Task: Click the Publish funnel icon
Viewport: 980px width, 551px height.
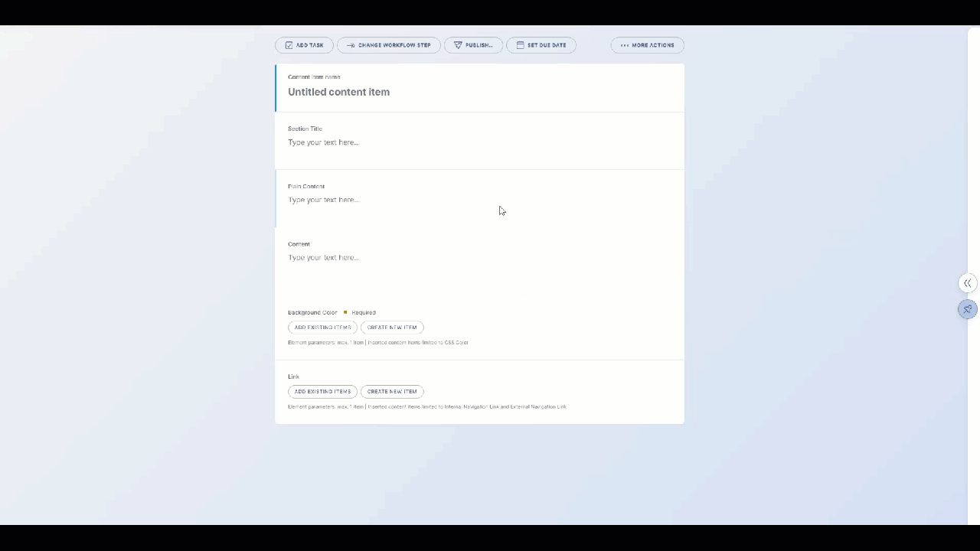Action: pyautogui.click(x=458, y=45)
